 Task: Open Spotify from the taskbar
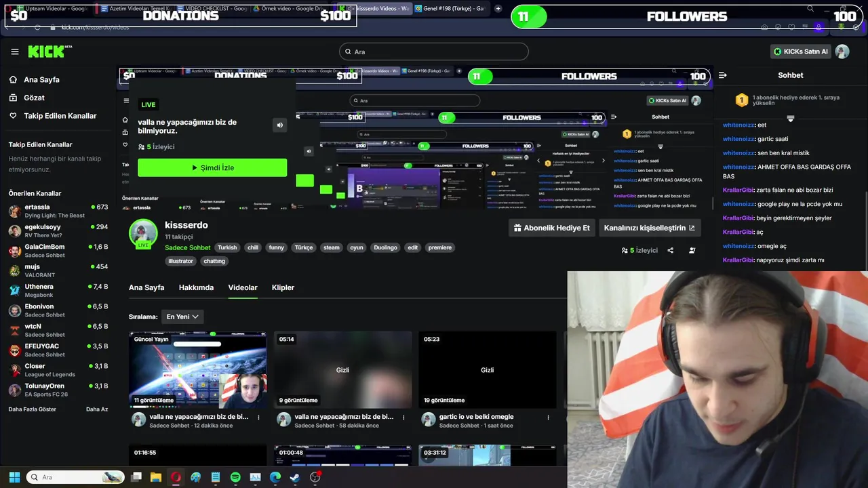click(235, 477)
